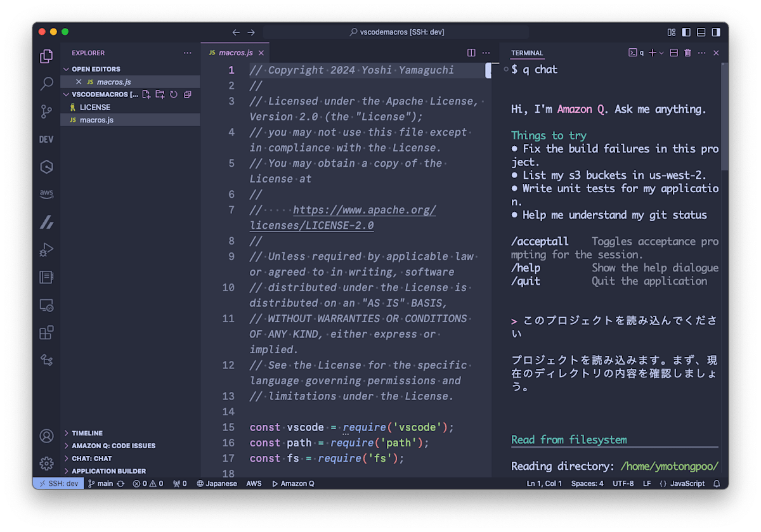761x532 pixels.
Task: Open the AWS toolkit view
Action: click(x=46, y=194)
